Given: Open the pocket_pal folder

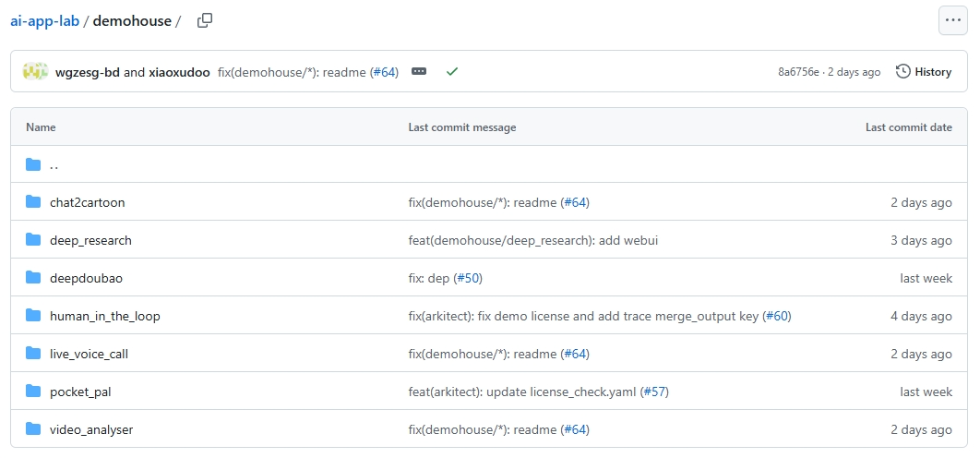Looking at the screenshot, I should [x=80, y=392].
